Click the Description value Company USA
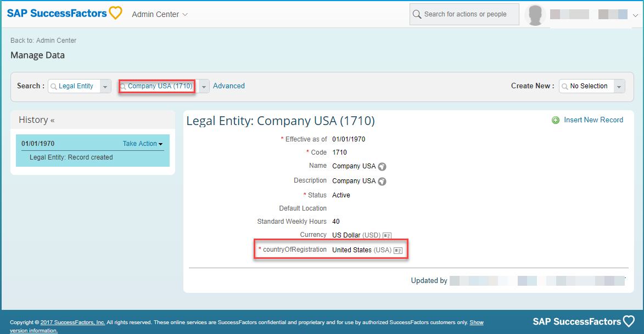This screenshot has width=644, height=334. (354, 181)
